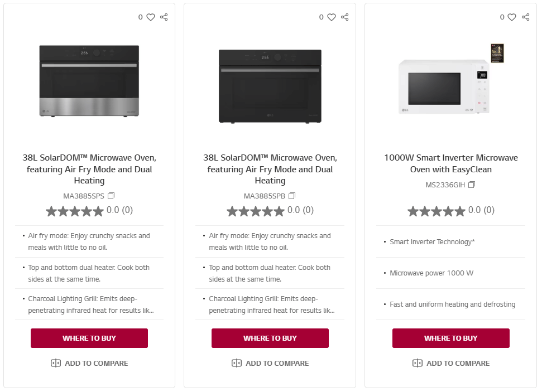Enable Add to Compare for MS2336GIH
This screenshot has width=542, height=392.
(451, 363)
